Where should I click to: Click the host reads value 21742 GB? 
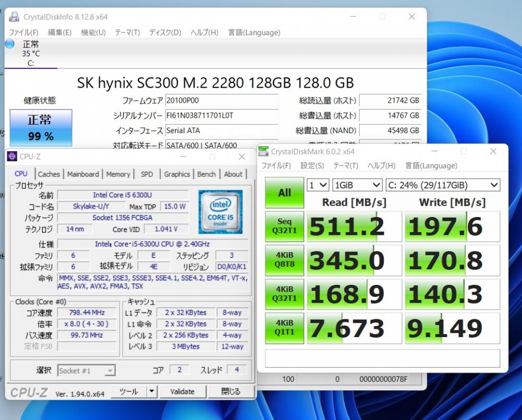pyautogui.click(x=390, y=101)
